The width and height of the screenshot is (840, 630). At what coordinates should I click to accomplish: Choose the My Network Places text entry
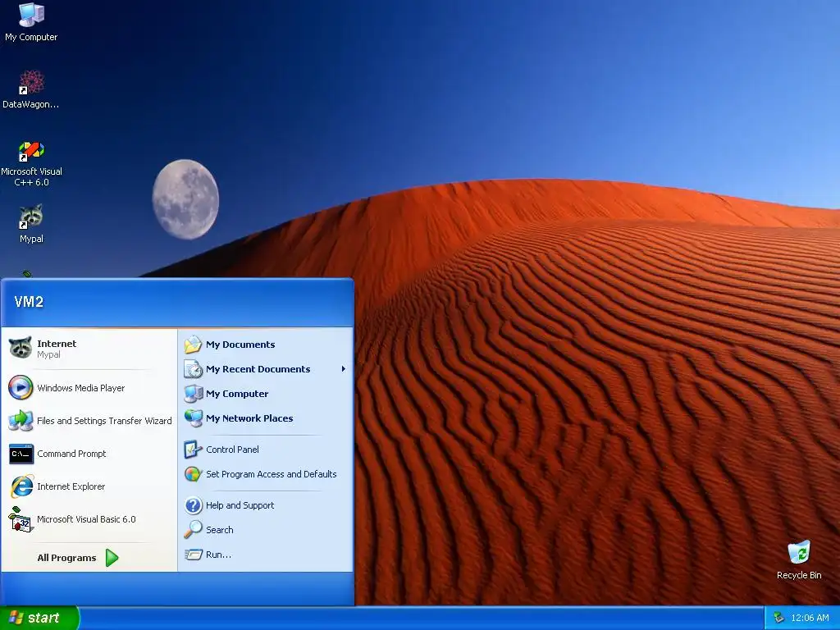(249, 418)
